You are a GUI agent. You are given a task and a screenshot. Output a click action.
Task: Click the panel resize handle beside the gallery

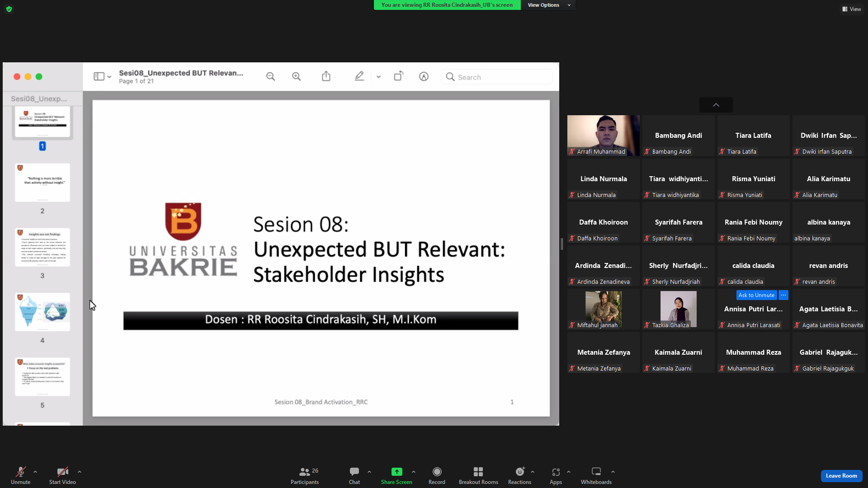562,244
